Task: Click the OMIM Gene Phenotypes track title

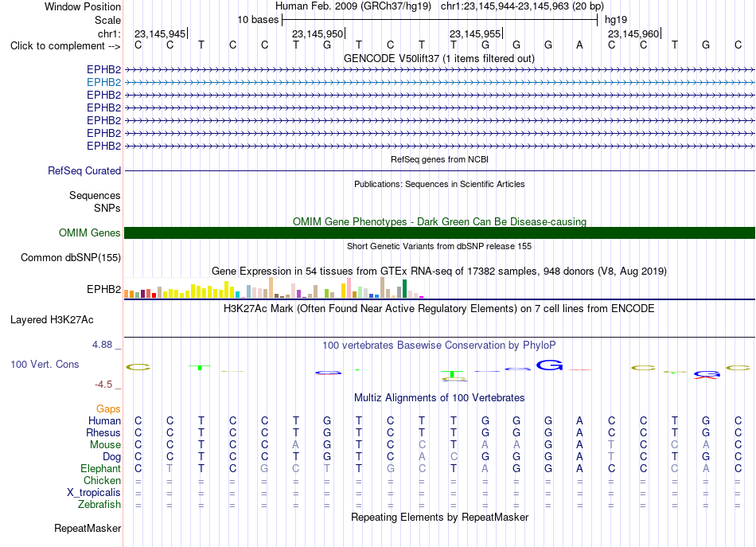Action: pos(440,221)
